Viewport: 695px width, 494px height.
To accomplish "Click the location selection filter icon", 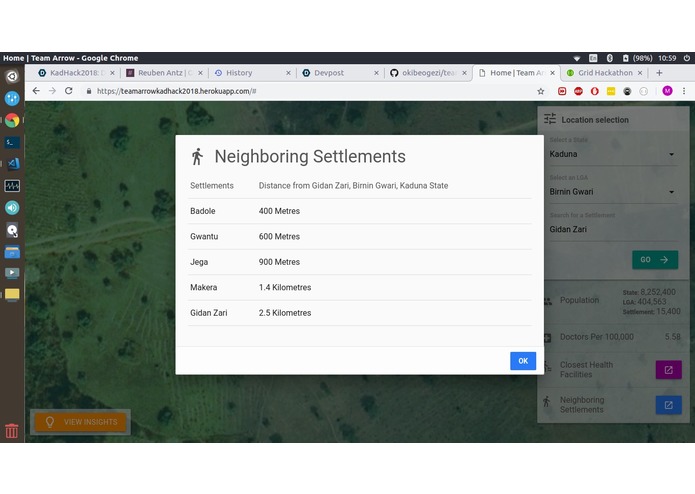I will (x=550, y=119).
